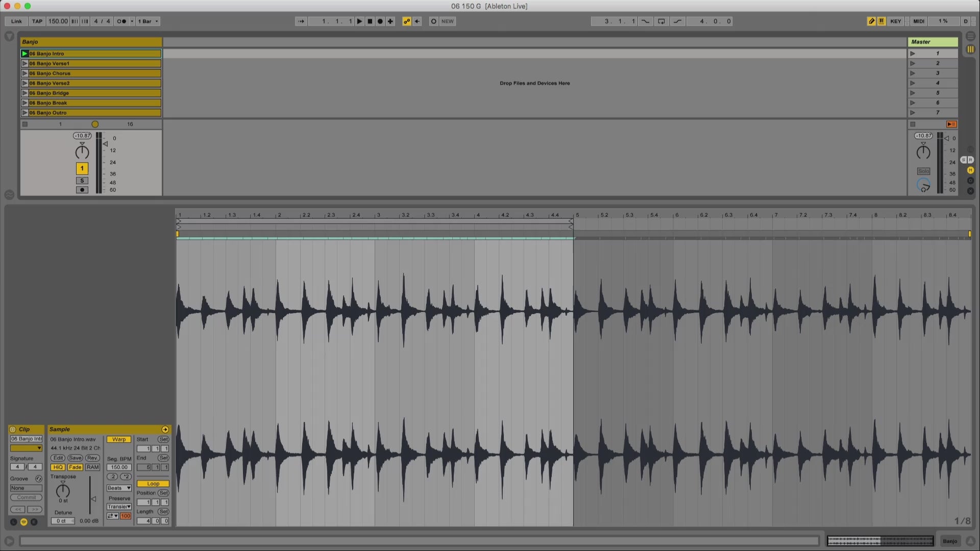980x551 pixels.
Task: Open the KEY map mode
Action: coord(895,21)
